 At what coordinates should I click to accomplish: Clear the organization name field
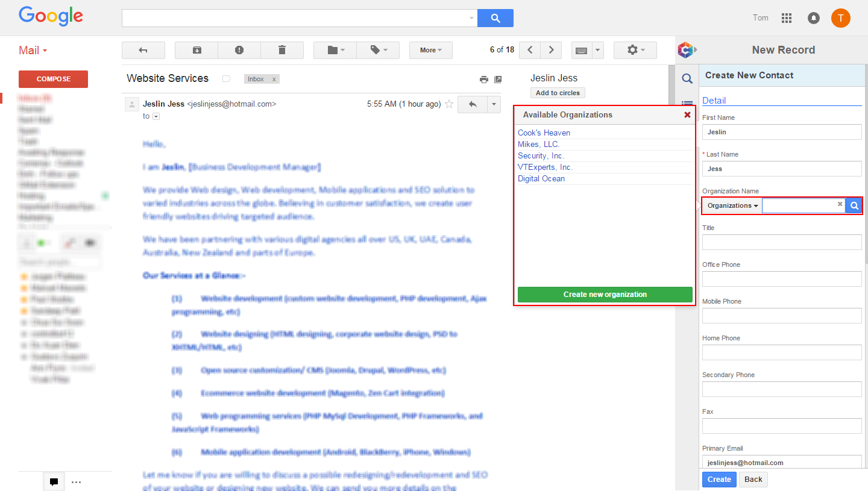[840, 204]
